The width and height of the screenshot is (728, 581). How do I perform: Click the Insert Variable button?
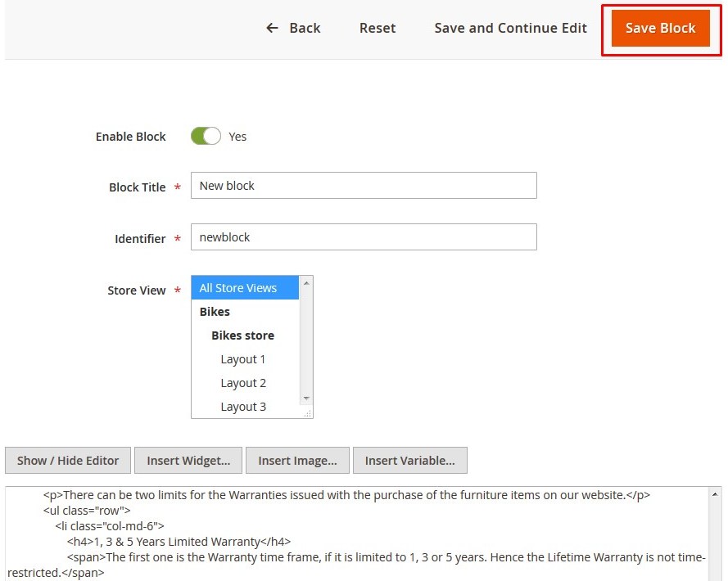click(x=410, y=461)
